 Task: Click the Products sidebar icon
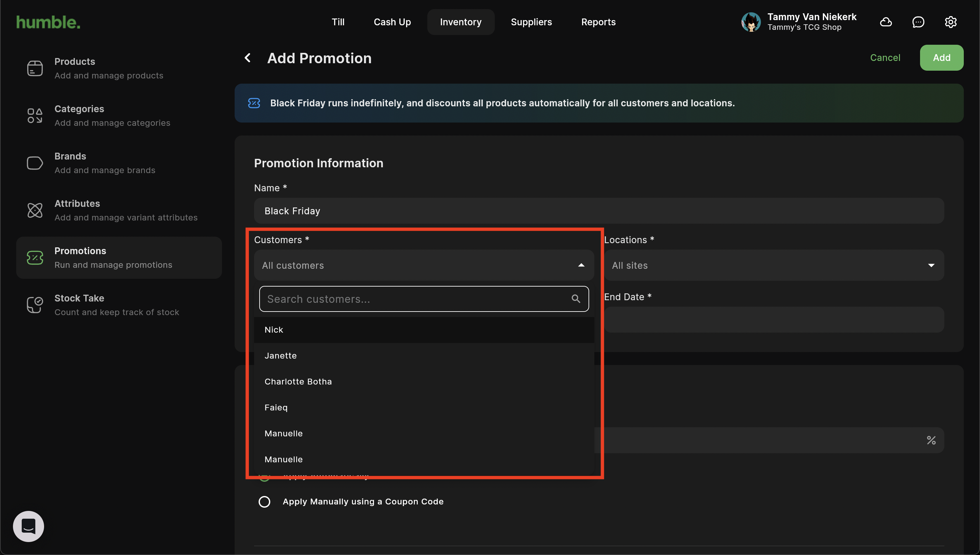[x=35, y=69]
